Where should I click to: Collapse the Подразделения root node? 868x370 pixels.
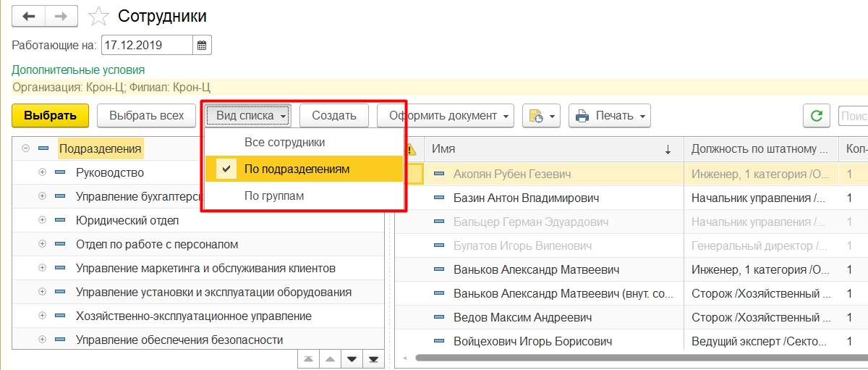point(26,148)
